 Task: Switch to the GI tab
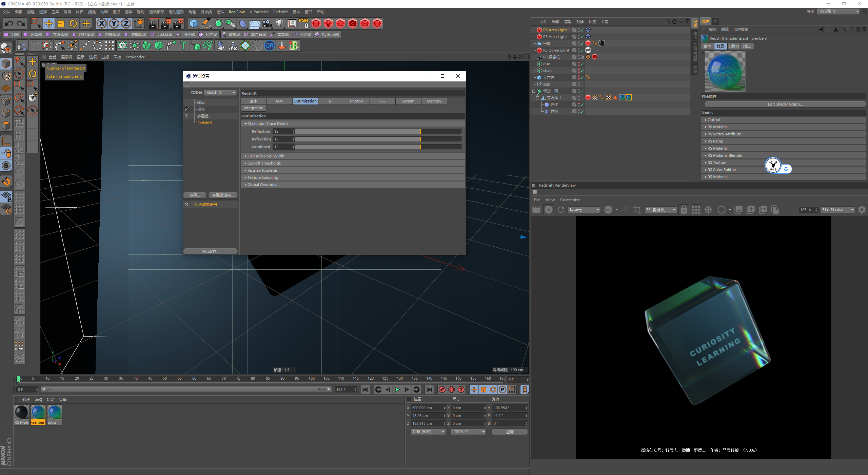(331, 101)
